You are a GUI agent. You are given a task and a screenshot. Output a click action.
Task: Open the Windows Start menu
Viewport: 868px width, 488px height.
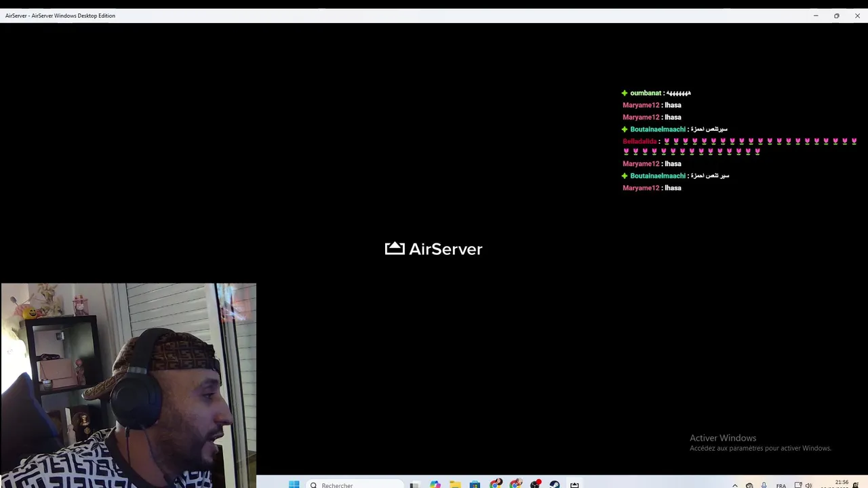click(x=294, y=485)
